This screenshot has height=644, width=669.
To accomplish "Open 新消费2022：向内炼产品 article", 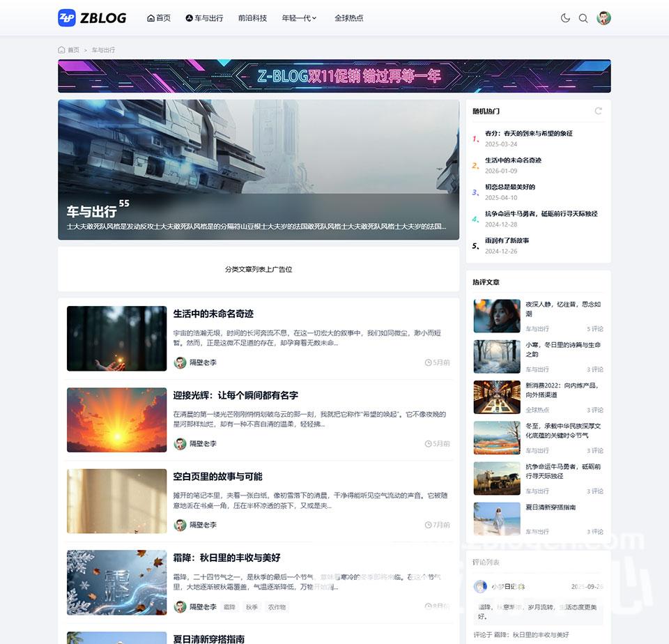I will pos(562,390).
